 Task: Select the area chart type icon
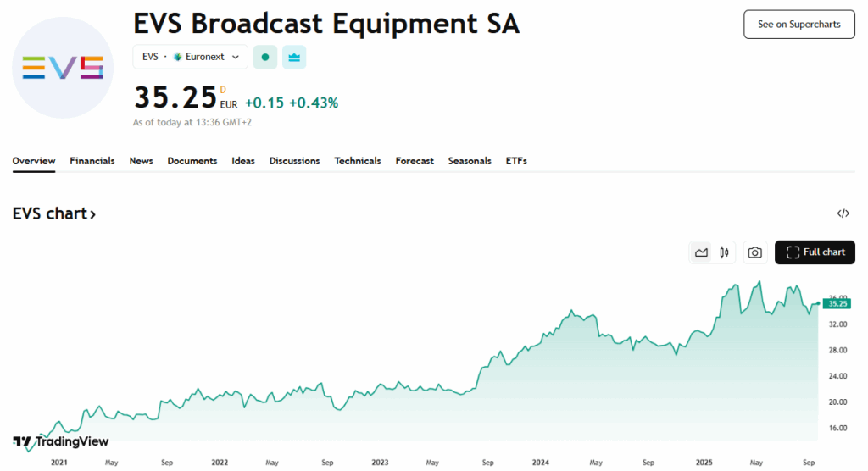coord(701,252)
